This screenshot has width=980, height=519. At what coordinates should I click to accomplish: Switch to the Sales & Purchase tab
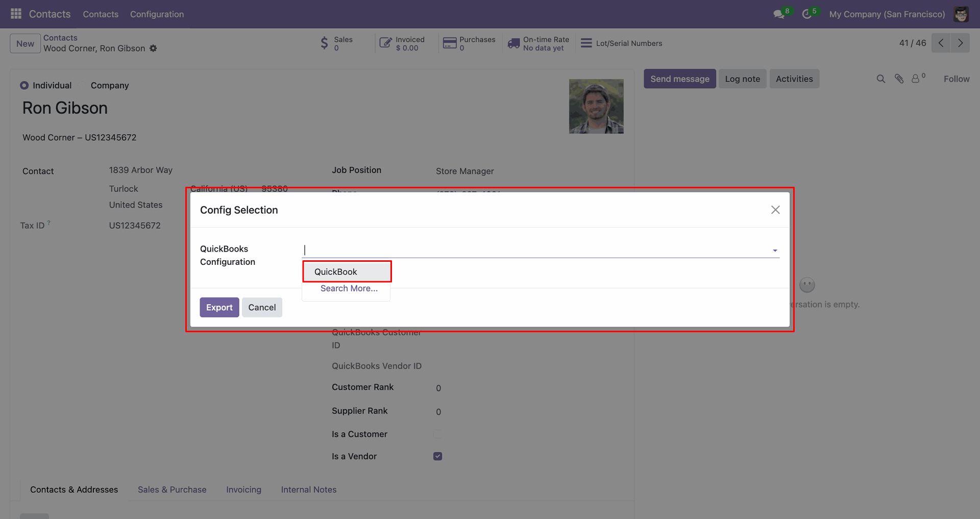172,489
